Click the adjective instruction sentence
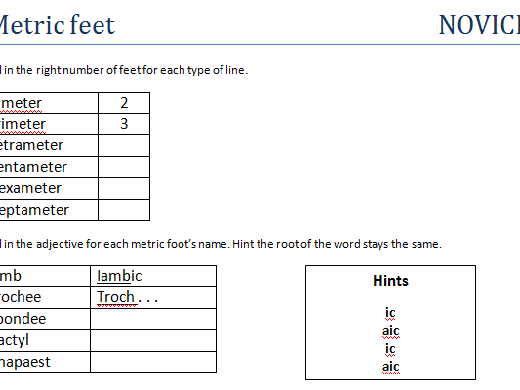Image resolution: width=520 pixels, height=390 pixels. 221,244
